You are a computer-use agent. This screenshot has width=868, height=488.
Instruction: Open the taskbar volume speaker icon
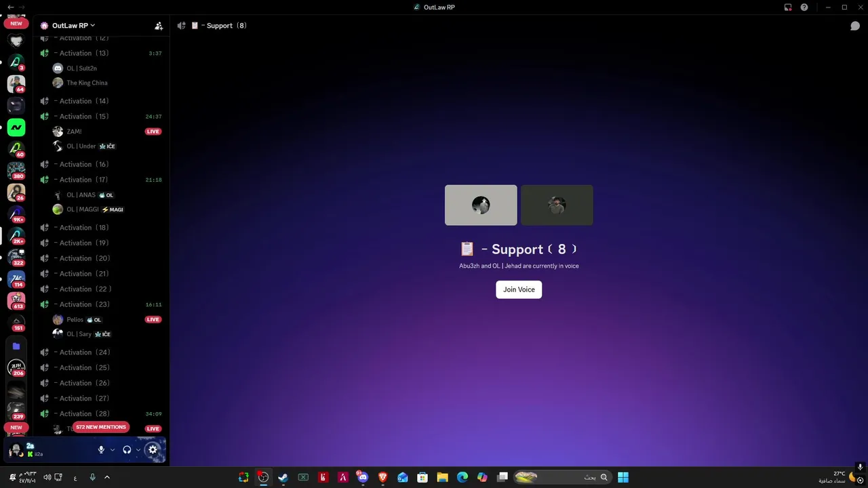pyautogui.click(x=47, y=477)
